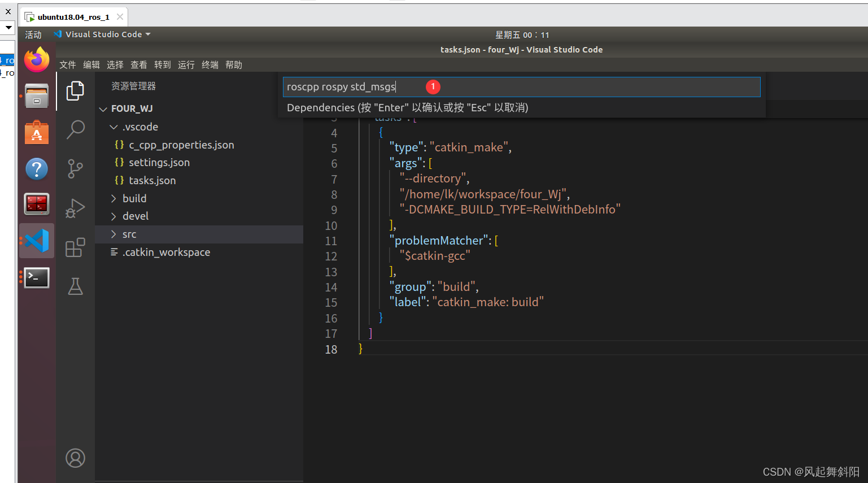Viewport: 868px width, 483px height.
Task: Open the Search view in activity bar
Action: 75,129
